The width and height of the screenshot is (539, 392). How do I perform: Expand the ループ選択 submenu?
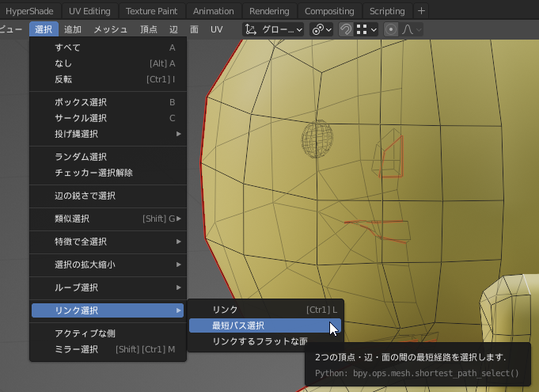[77, 287]
